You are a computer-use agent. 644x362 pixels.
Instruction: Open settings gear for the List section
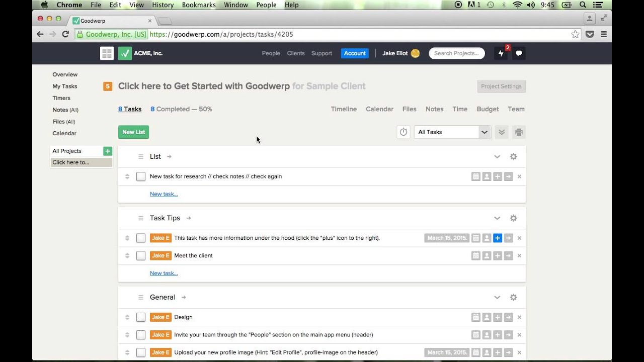[x=513, y=156]
